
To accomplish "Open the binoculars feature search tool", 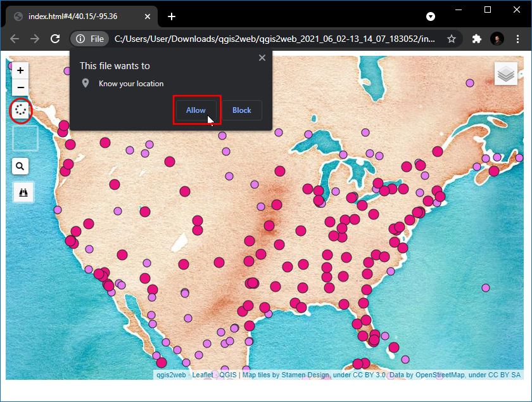I will tap(23, 193).
